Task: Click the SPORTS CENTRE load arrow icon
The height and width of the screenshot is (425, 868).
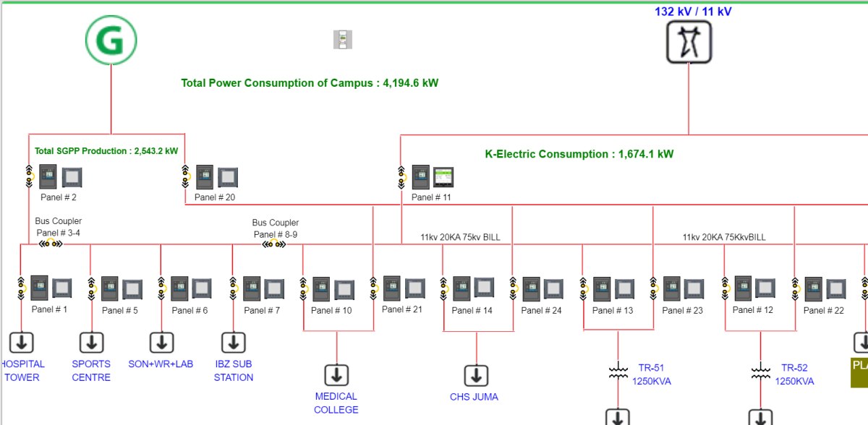Action: coord(91,342)
